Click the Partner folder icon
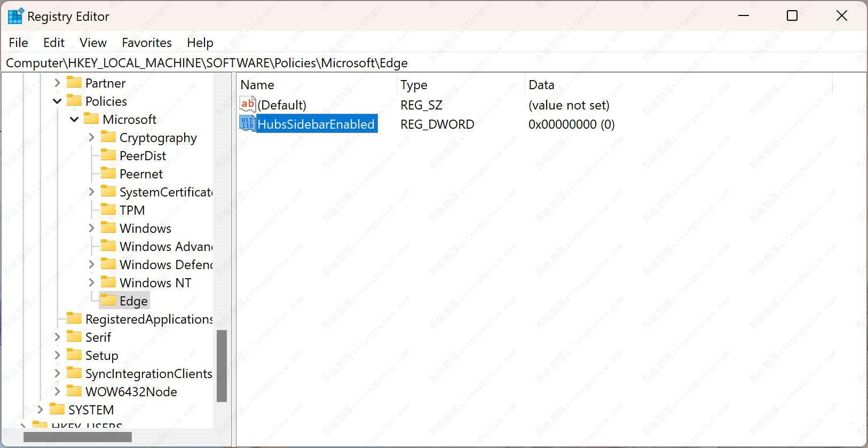 pos(74,83)
